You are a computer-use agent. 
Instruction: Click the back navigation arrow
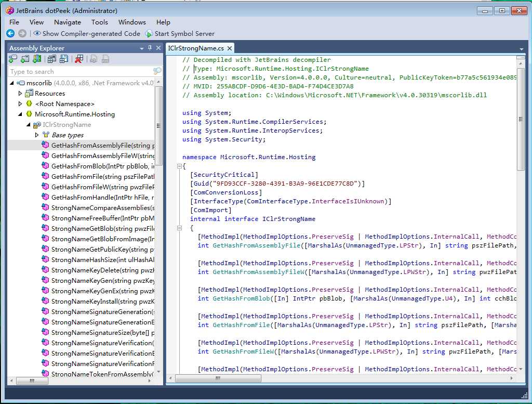pyautogui.click(x=10, y=33)
